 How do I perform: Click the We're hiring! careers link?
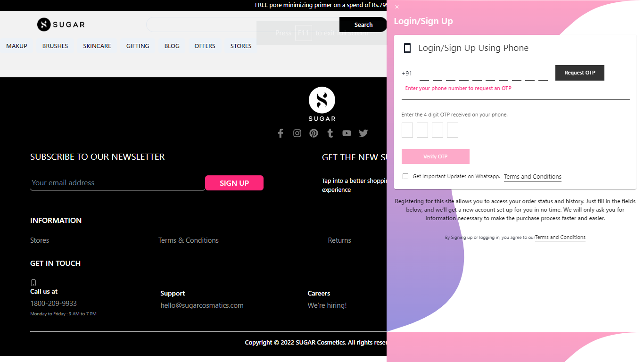327,305
